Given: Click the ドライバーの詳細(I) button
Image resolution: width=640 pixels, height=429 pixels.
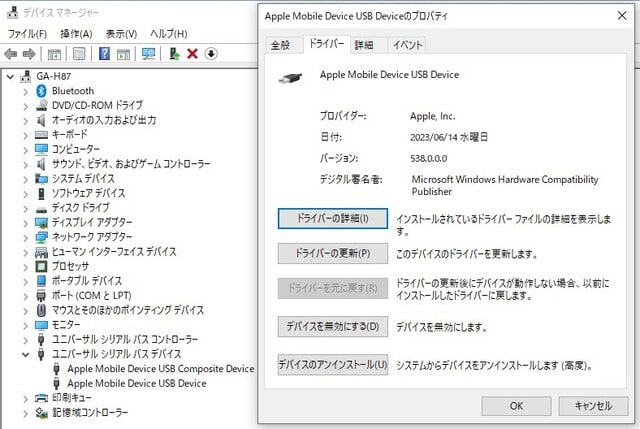Looking at the screenshot, I should 333,218.
